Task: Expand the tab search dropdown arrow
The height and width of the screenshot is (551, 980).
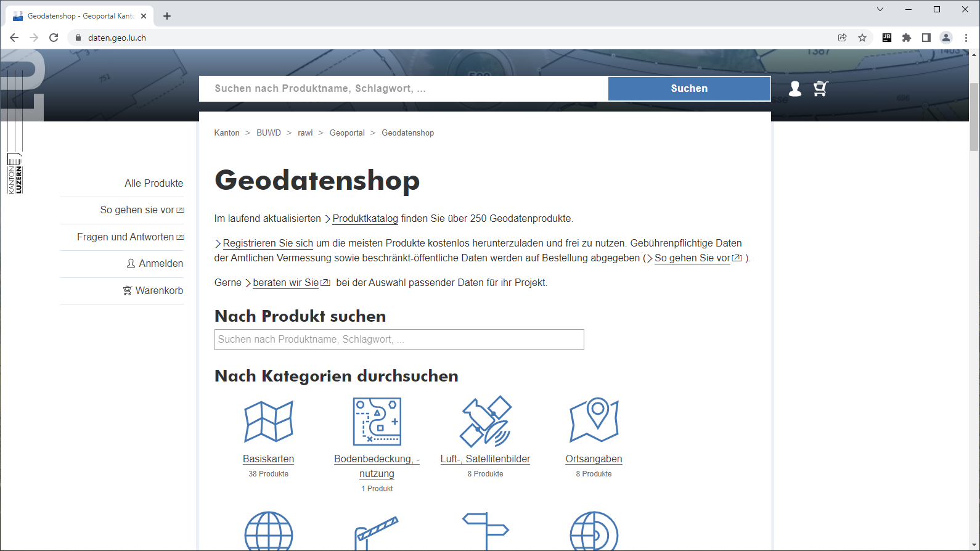Action: [880, 9]
